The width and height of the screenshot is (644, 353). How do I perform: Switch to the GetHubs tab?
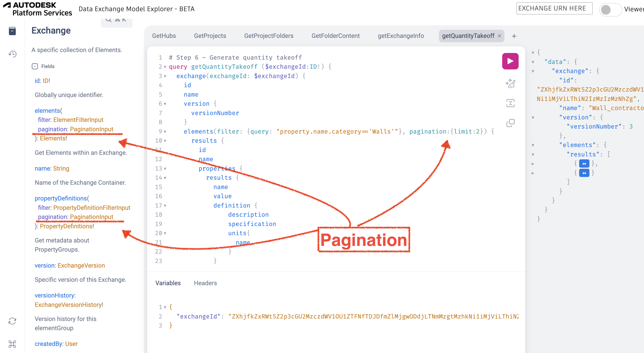[164, 36]
